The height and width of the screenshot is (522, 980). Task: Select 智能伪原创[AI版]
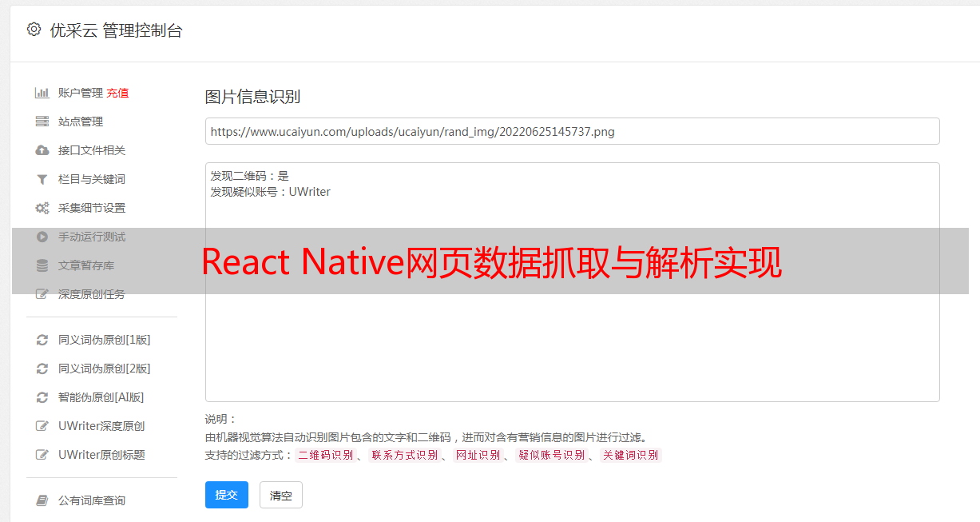pyautogui.click(x=101, y=397)
